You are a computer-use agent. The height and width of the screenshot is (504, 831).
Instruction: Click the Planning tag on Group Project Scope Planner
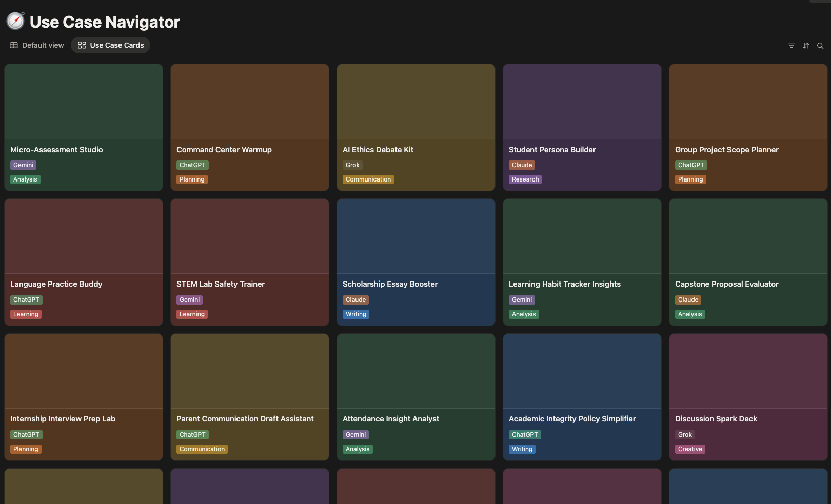click(x=690, y=179)
